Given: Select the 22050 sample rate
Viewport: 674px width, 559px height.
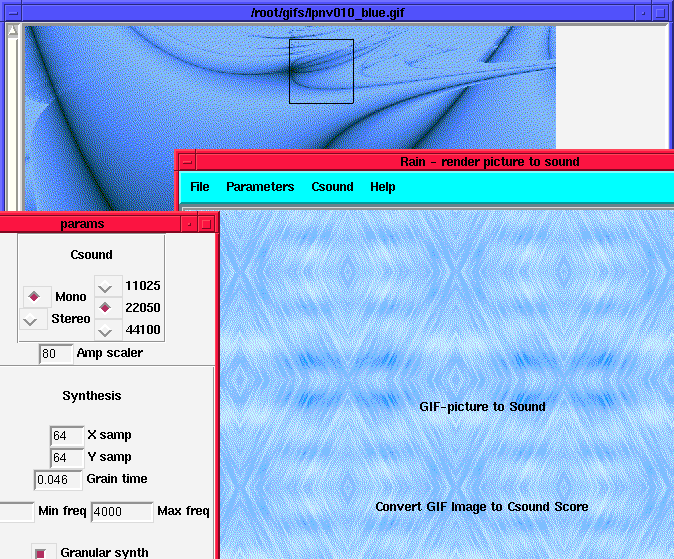Looking at the screenshot, I should pos(106,308).
